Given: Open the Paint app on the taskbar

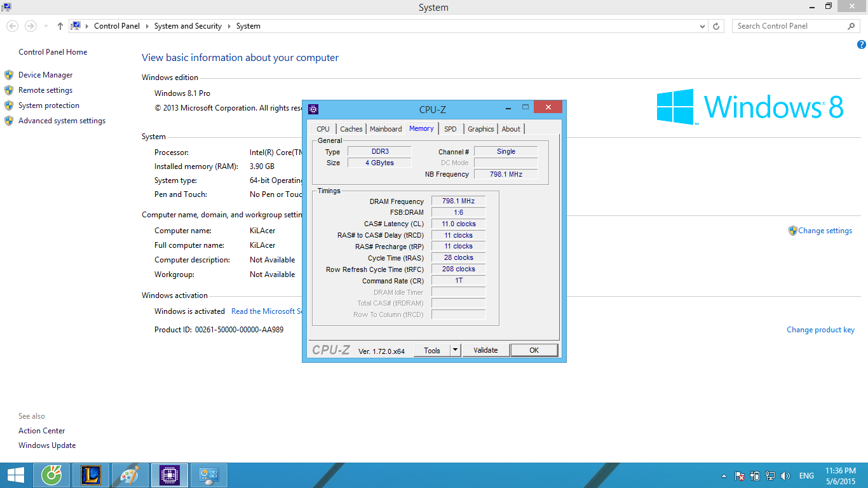Looking at the screenshot, I should (x=129, y=475).
